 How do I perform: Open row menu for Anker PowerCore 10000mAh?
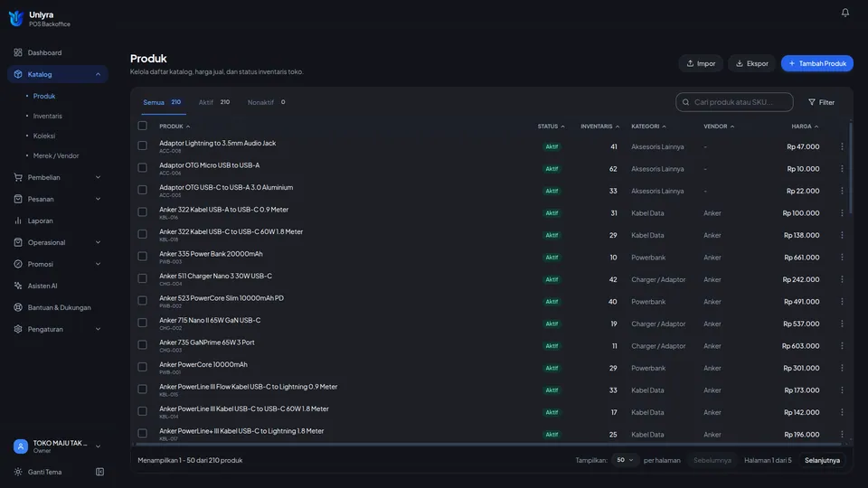coord(842,368)
